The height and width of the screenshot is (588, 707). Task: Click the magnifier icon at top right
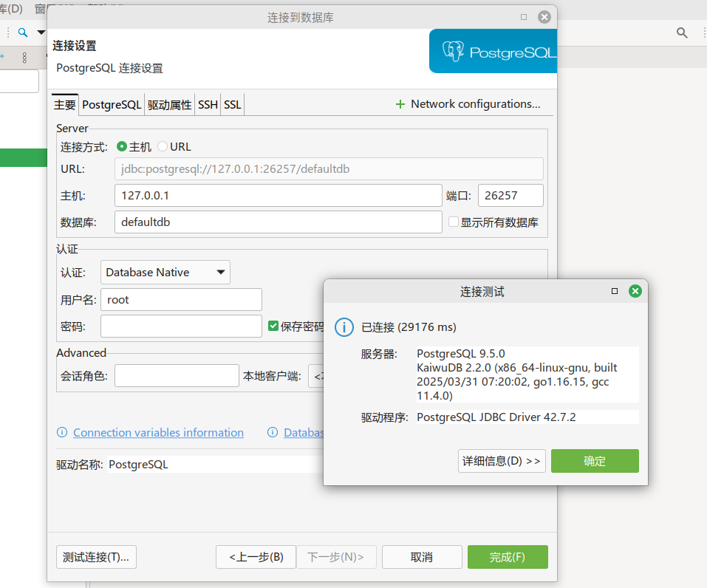tap(682, 33)
